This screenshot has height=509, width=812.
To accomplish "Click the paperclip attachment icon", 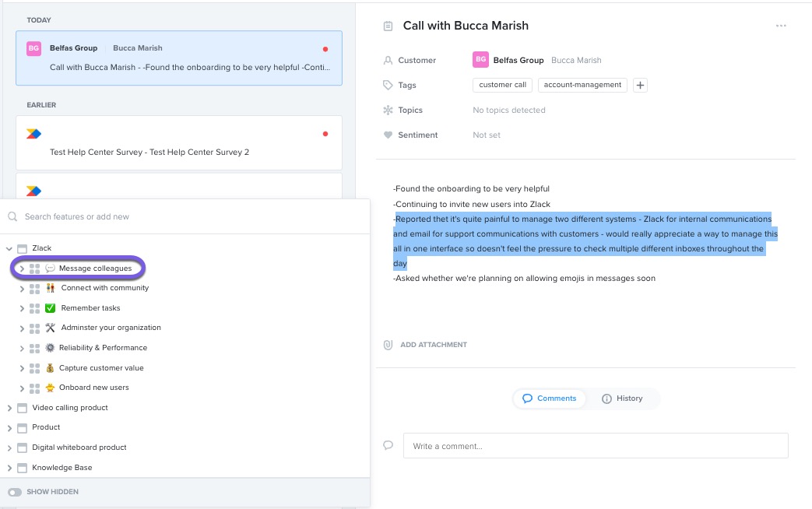I will (x=388, y=345).
